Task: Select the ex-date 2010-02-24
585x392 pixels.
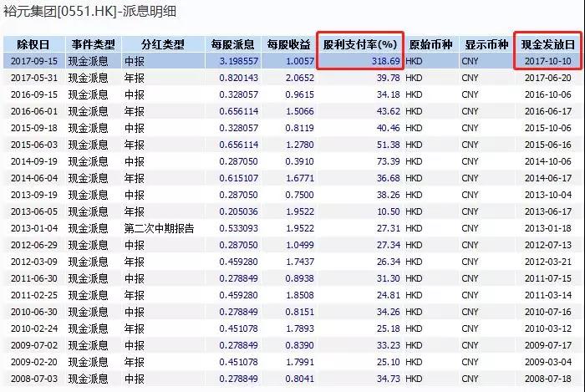Action: (34, 328)
